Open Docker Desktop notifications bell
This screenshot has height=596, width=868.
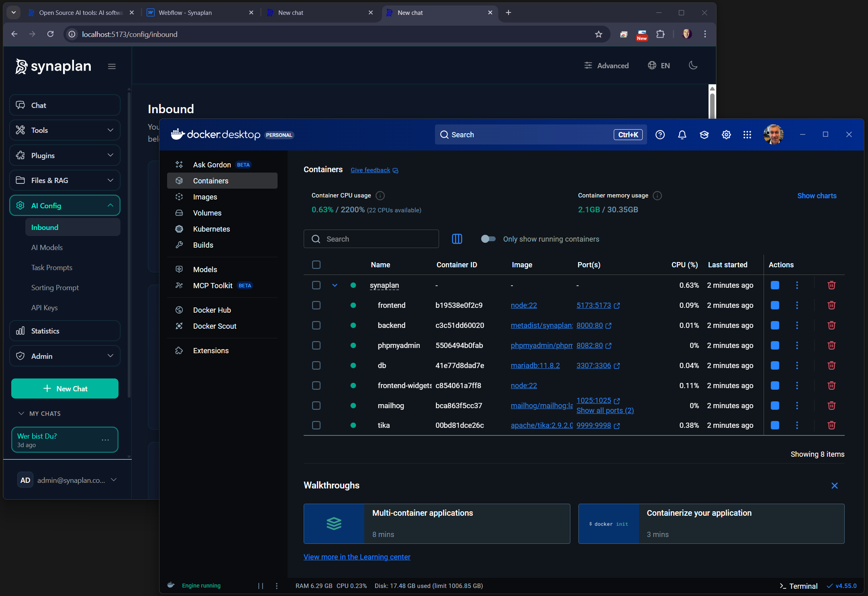pos(682,134)
